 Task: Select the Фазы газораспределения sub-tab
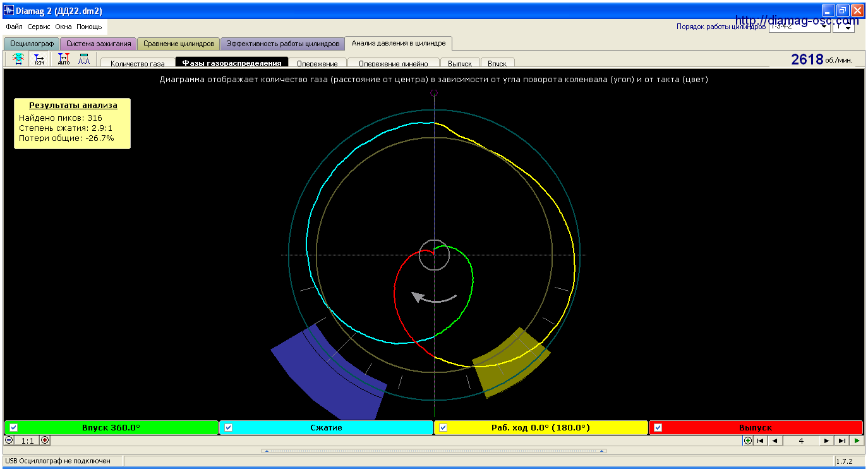coord(232,63)
